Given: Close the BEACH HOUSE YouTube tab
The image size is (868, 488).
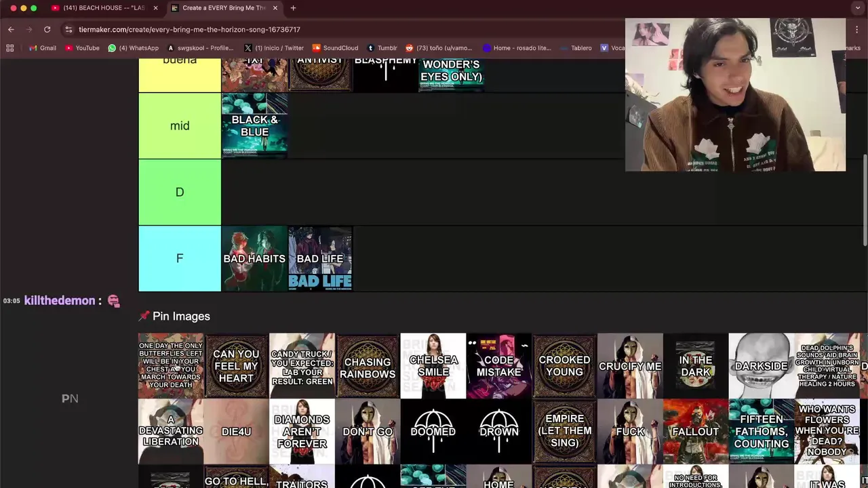Looking at the screenshot, I should (x=155, y=8).
